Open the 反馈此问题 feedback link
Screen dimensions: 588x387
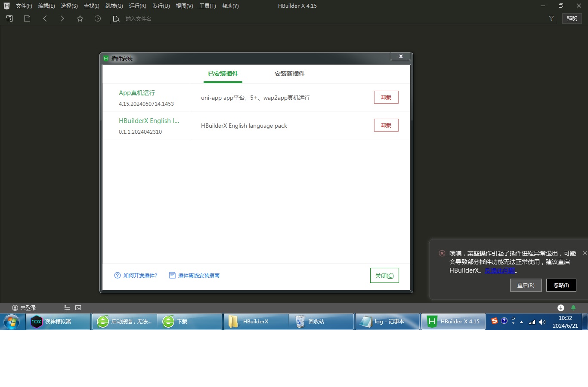[500, 270]
